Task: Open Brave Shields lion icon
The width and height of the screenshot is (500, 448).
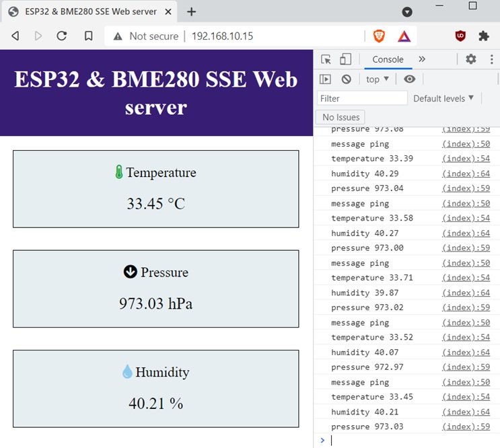Action: pyautogui.click(x=379, y=36)
